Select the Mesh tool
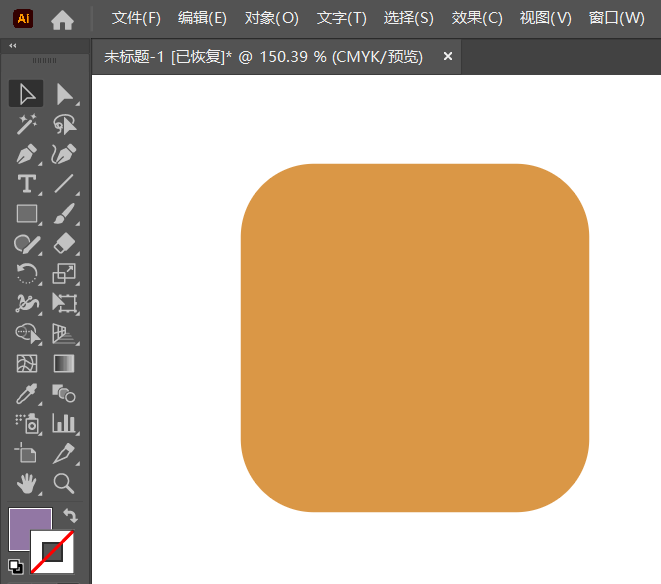Viewport: 661px width, 584px height. [26, 363]
